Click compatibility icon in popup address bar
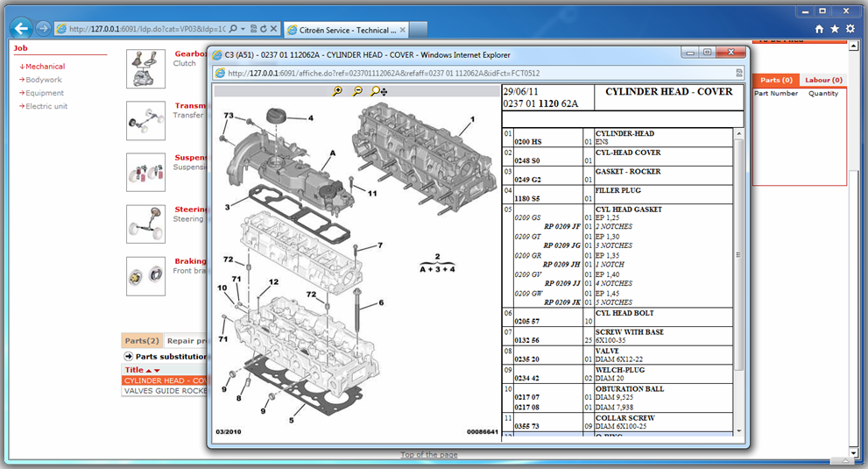The height and width of the screenshot is (469, 868). (x=739, y=73)
